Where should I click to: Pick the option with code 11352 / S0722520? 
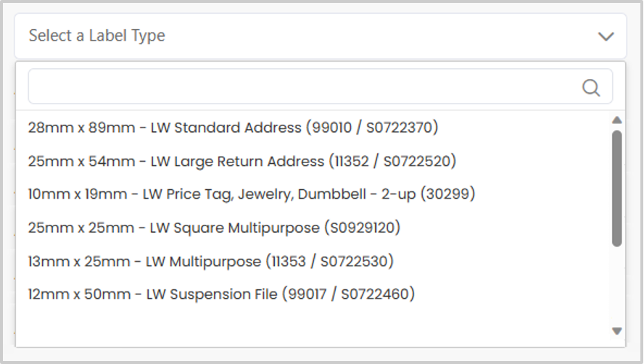[241, 161]
